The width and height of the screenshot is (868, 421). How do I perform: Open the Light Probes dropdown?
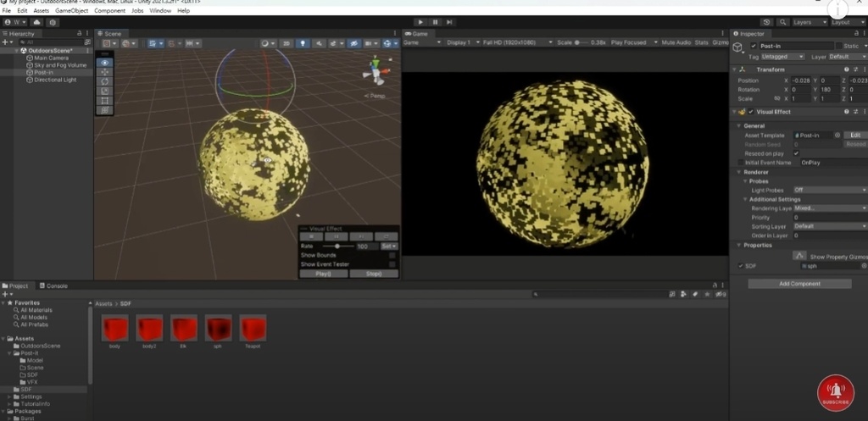[829, 190]
